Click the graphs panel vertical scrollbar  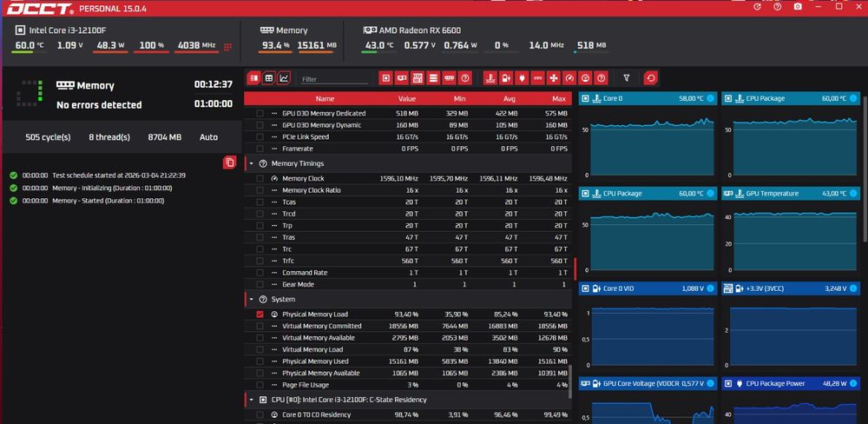click(x=865, y=169)
